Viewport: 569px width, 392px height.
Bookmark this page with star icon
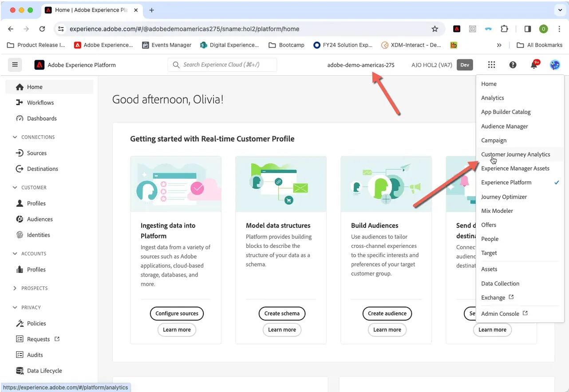435,29
